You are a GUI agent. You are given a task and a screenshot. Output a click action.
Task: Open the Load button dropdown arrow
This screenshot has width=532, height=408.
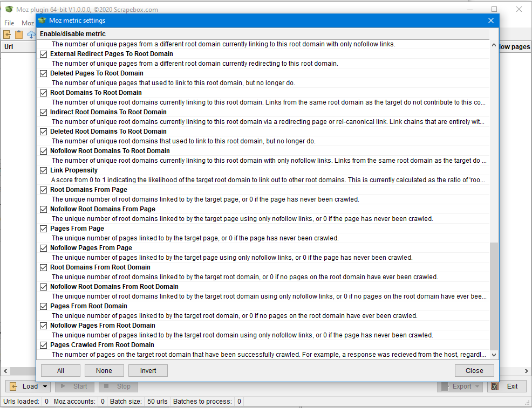click(45, 386)
